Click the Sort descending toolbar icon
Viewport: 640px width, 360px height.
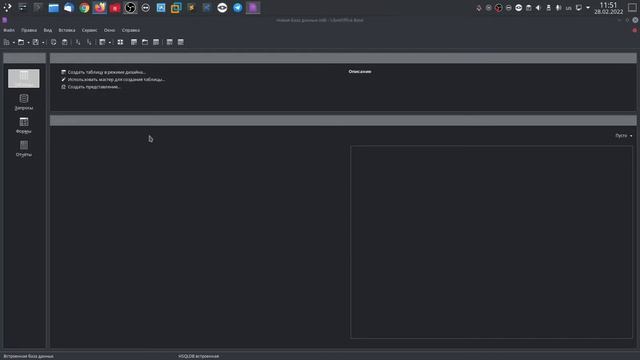tap(89, 42)
